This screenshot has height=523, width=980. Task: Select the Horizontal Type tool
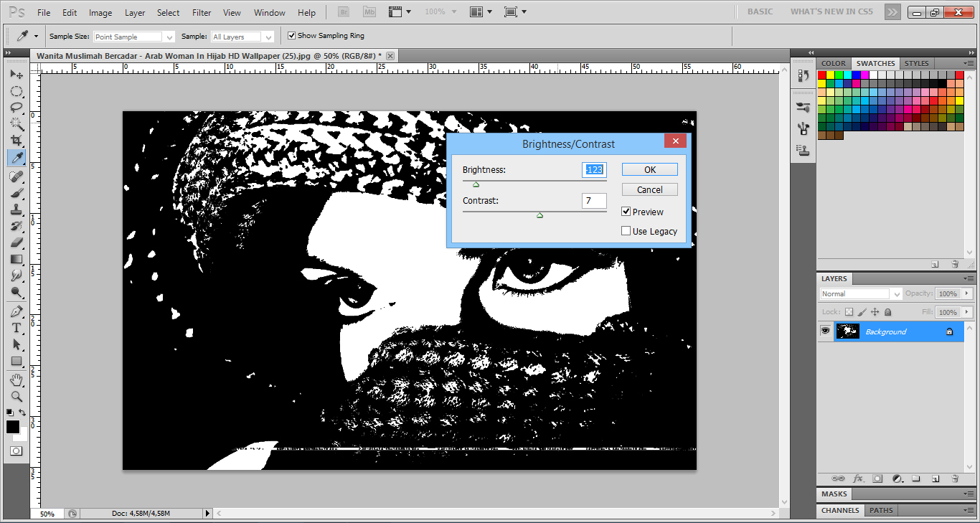tap(17, 328)
